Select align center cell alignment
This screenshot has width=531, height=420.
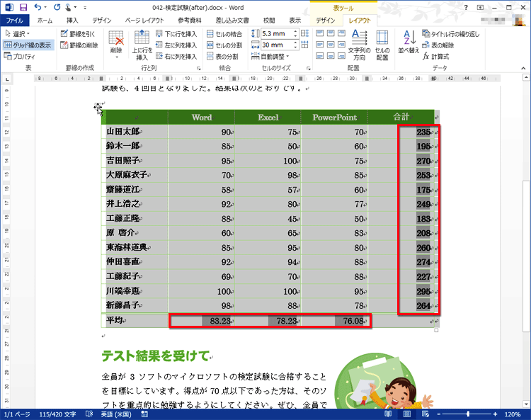coord(331,45)
